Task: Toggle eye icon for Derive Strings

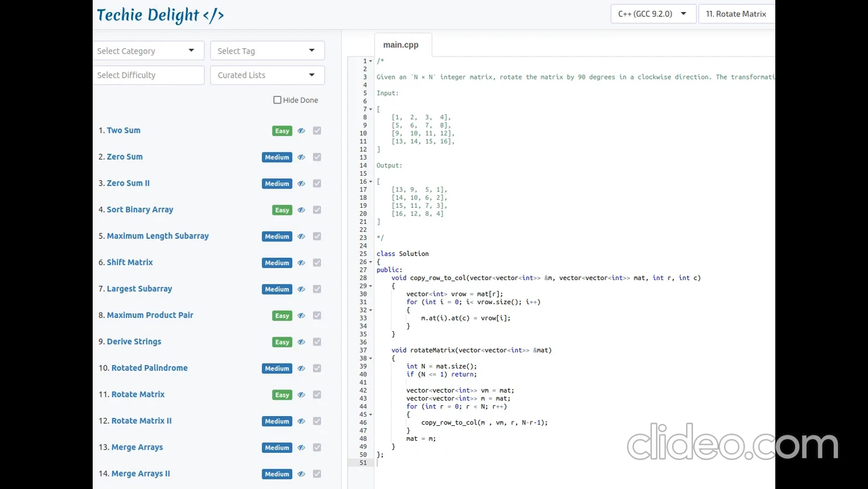Action: point(301,342)
